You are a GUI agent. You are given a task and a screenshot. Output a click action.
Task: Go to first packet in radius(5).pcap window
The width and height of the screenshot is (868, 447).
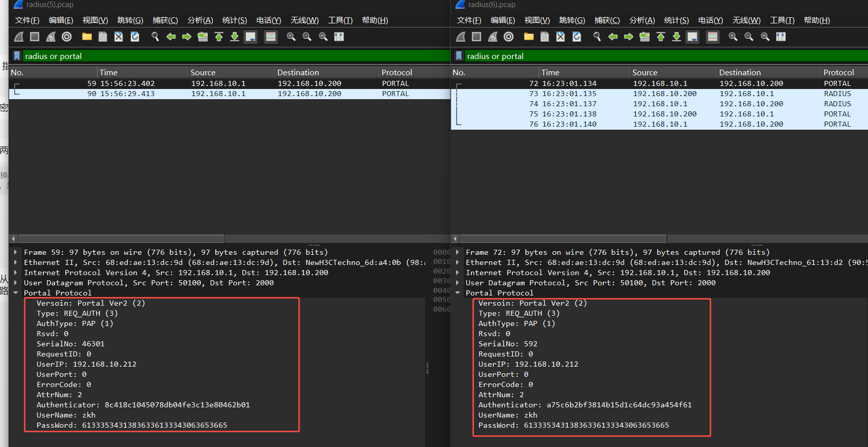(x=219, y=37)
